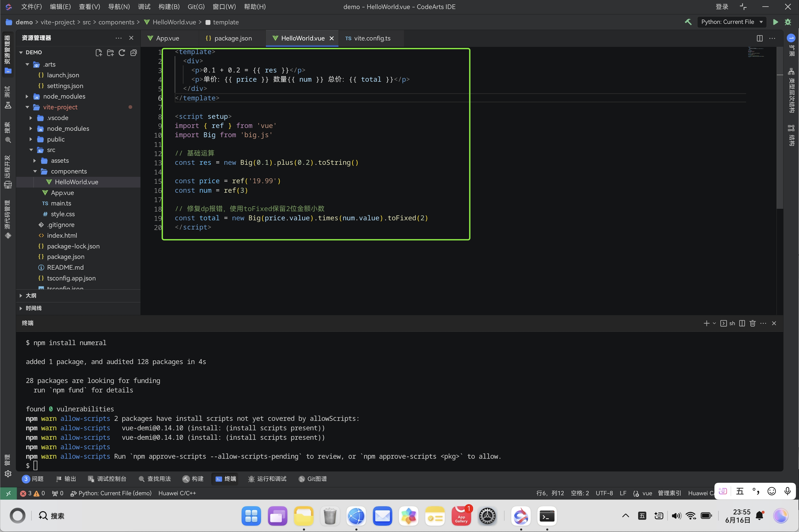Collapse the DEMO root section
The height and width of the screenshot is (532, 799).
(x=21, y=53)
